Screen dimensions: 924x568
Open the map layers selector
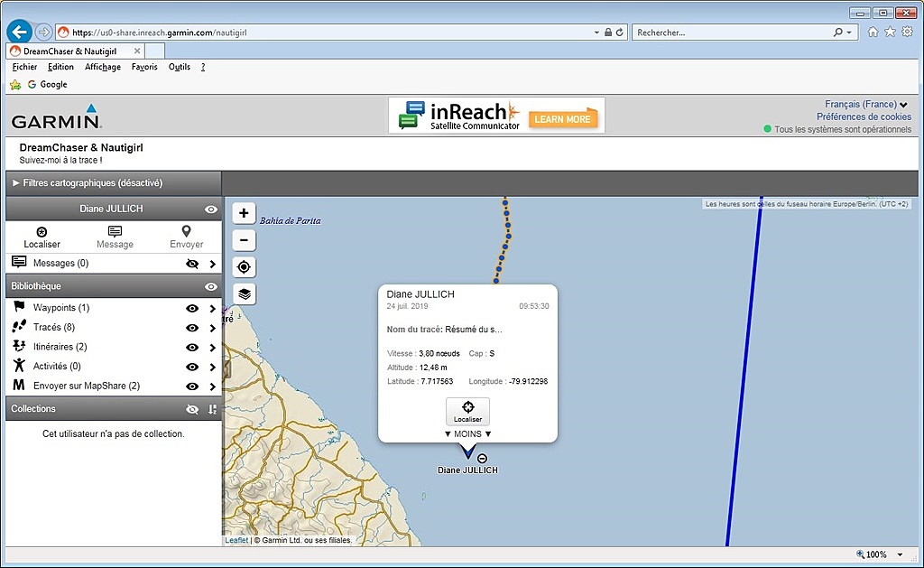coord(244,293)
